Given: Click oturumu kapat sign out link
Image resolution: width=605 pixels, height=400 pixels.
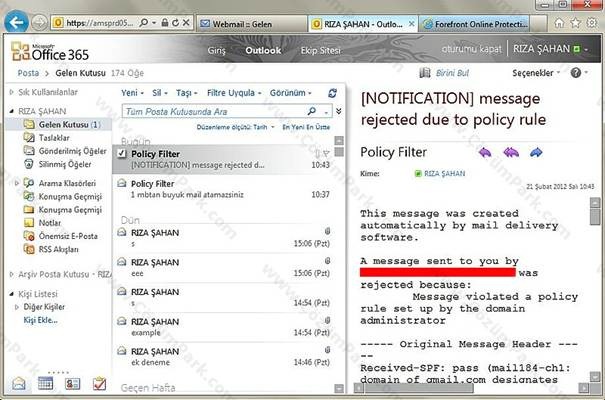Looking at the screenshot, I should tap(471, 49).
